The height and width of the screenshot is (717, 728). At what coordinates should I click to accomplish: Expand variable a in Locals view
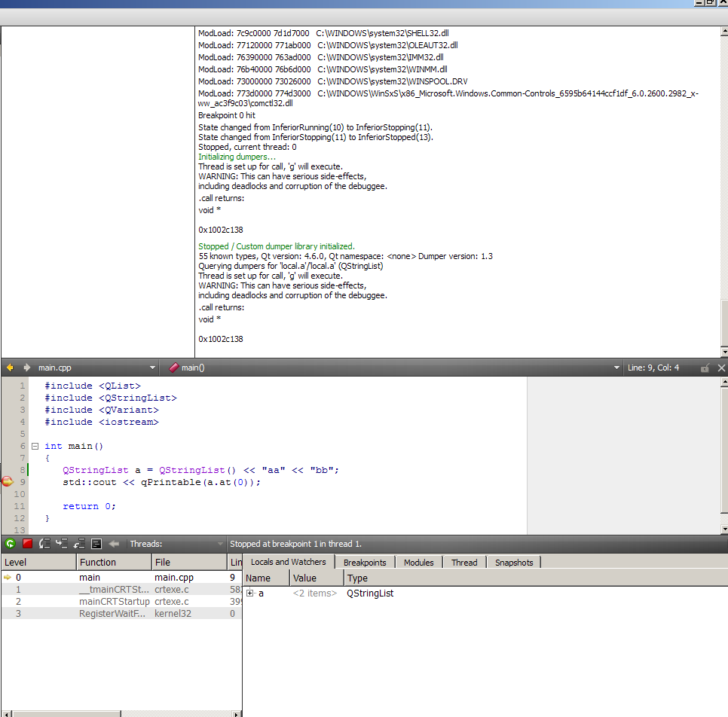point(249,593)
